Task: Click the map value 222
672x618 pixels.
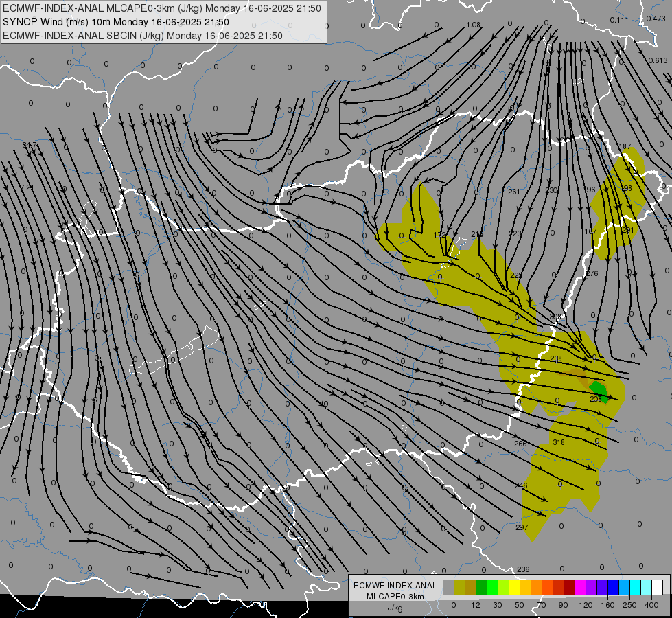Action: click(x=516, y=275)
